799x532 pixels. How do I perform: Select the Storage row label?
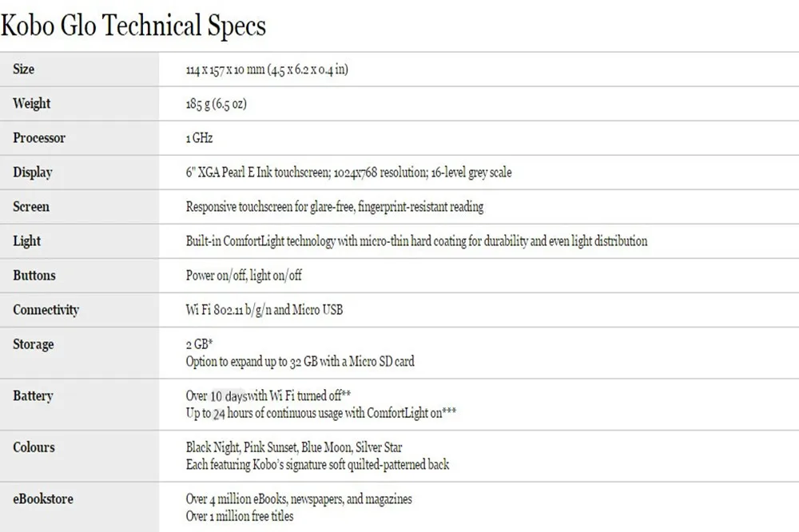tap(33, 344)
